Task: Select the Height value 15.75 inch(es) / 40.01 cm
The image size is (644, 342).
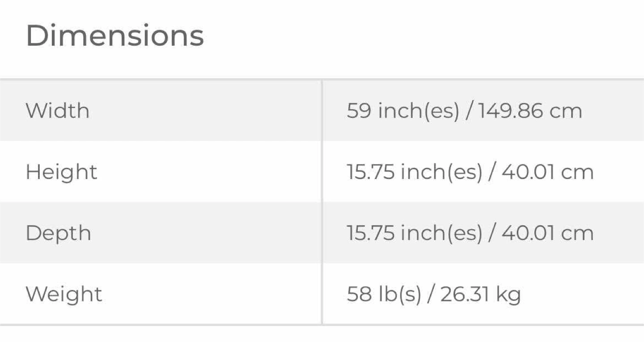Action: (470, 172)
